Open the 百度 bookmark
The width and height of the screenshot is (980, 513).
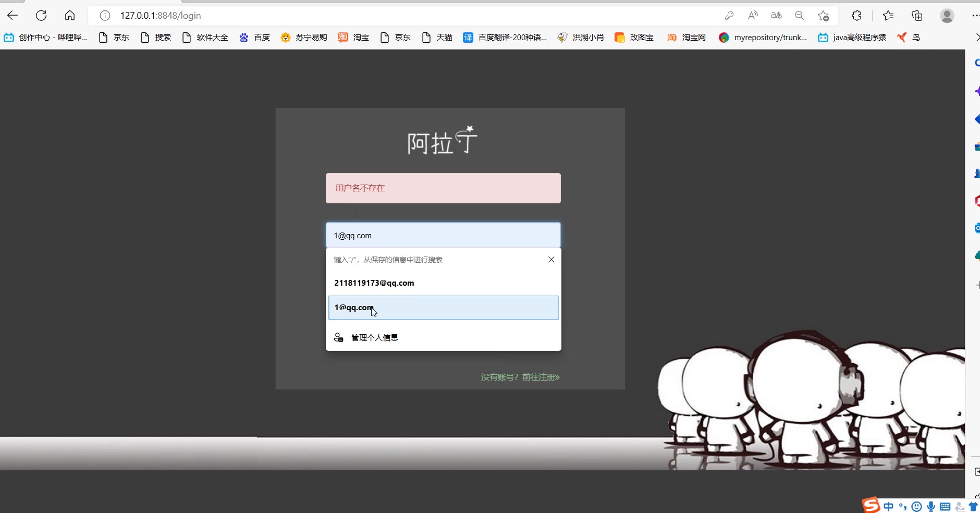[x=254, y=37]
